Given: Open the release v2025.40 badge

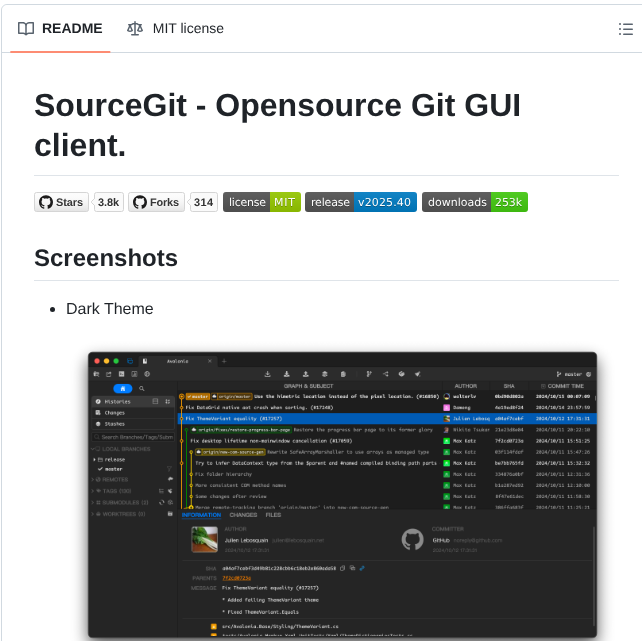Looking at the screenshot, I should tap(361, 202).
